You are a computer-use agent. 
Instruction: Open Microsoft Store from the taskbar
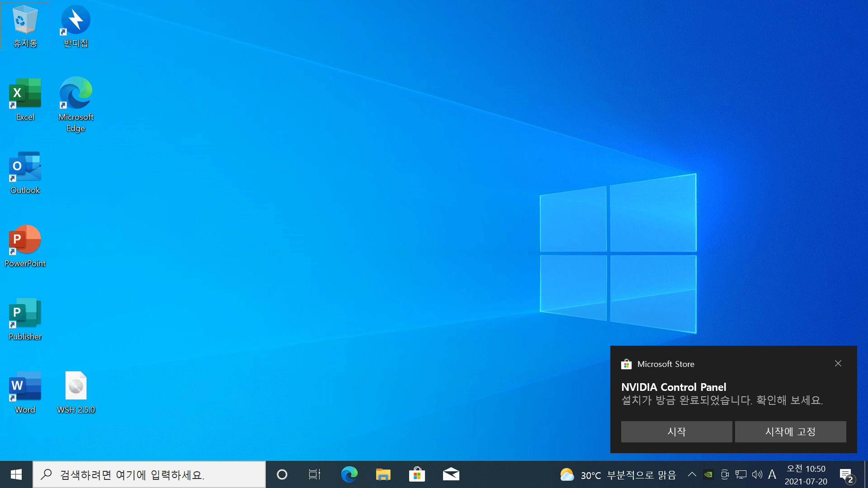click(x=417, y=474)
